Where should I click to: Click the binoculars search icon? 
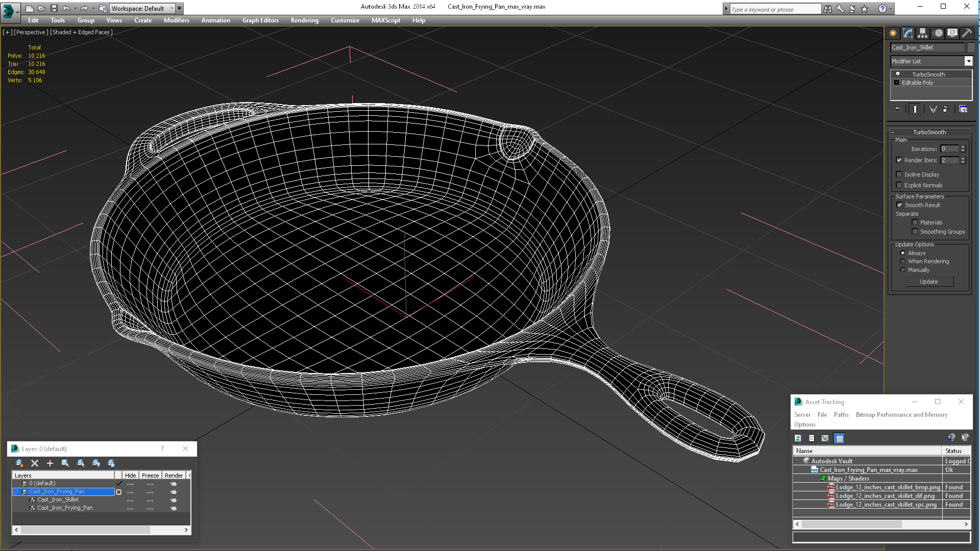click(827, 9)
